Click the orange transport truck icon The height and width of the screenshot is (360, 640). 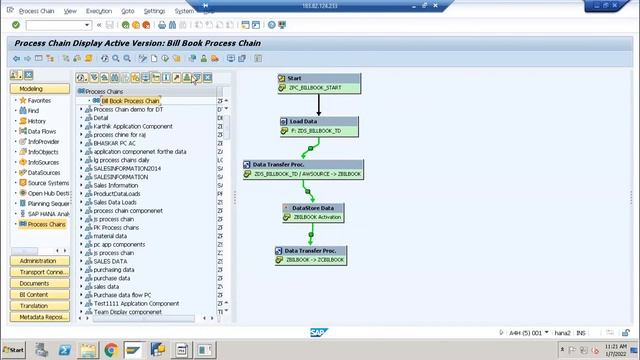coord(215,59)
